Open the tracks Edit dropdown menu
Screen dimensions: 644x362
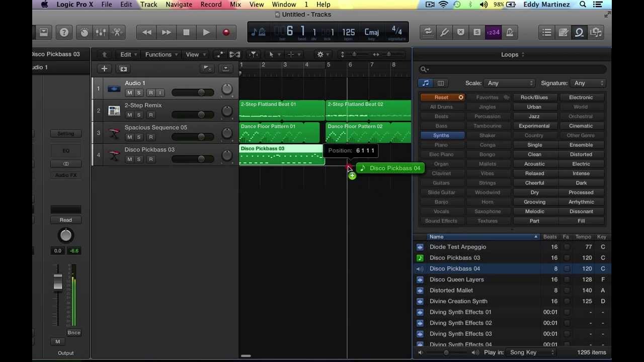point(129,54)
